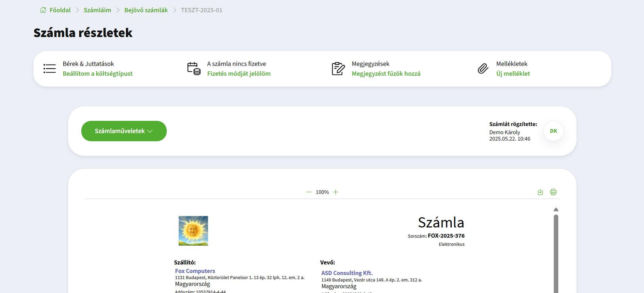This screenshot has width=644, height=293.
Task: Click the Megjegyzések heading
Action: click(370, 64)
